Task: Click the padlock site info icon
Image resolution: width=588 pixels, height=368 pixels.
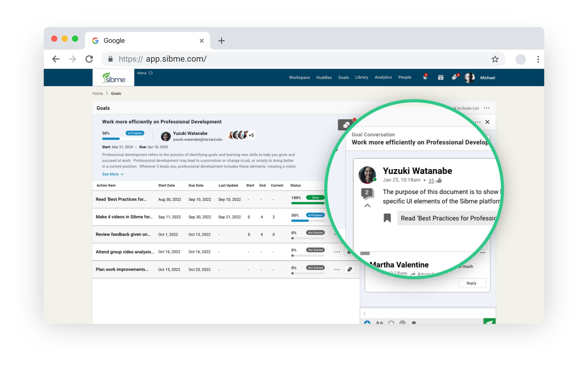Action: [111, 59]
